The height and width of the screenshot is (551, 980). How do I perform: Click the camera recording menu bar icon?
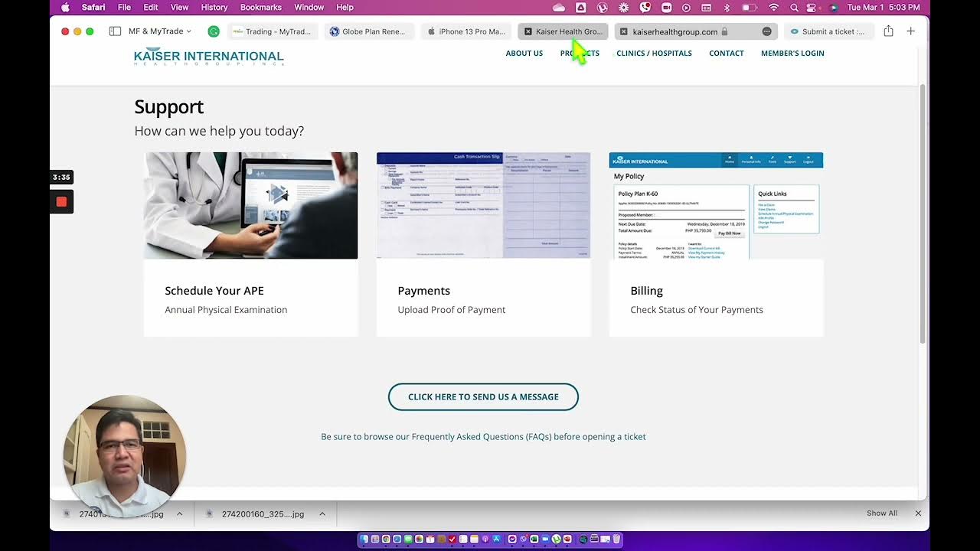[x=666, y=8]
